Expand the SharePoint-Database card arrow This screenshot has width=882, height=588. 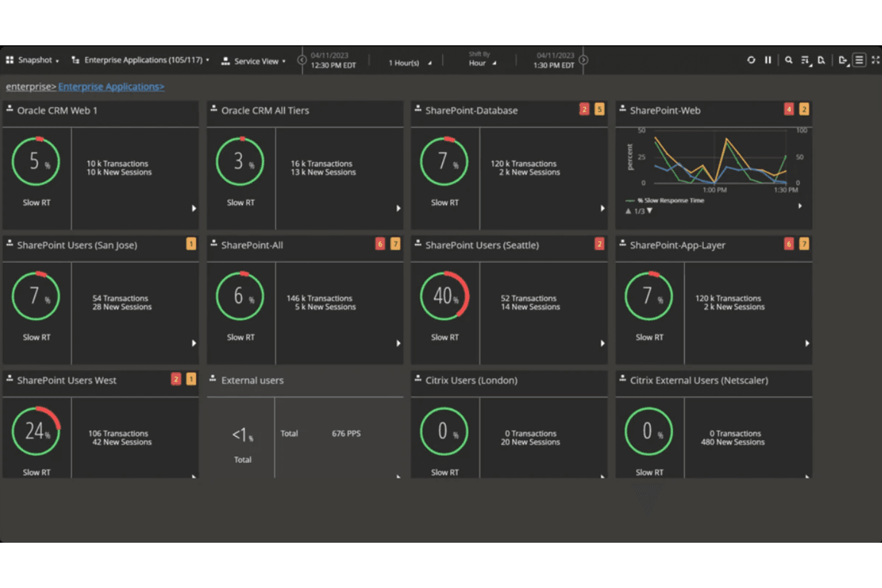coord(603,209)
